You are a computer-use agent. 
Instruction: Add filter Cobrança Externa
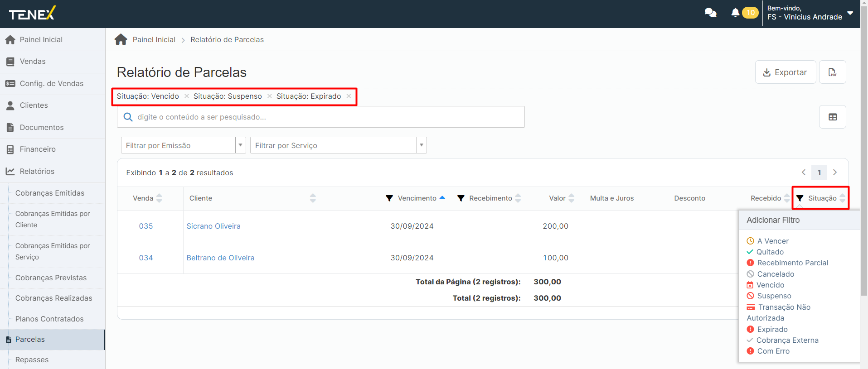point(783,340)
